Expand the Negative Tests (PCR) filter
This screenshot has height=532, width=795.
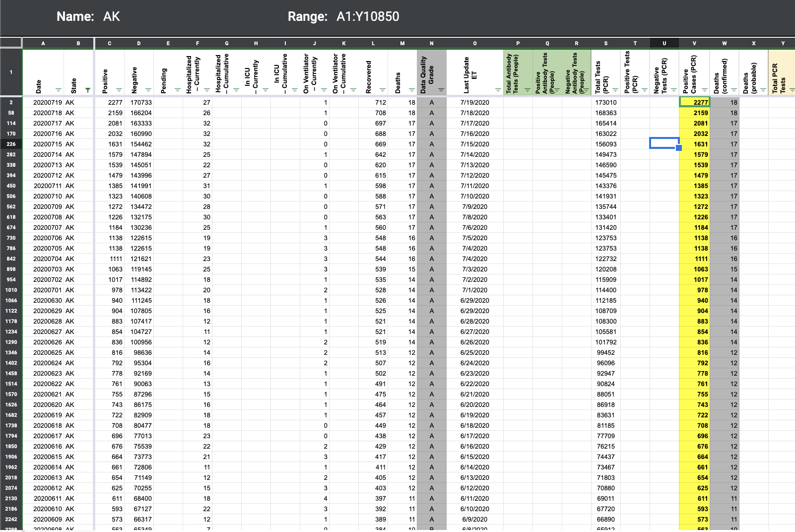(674, 90)
